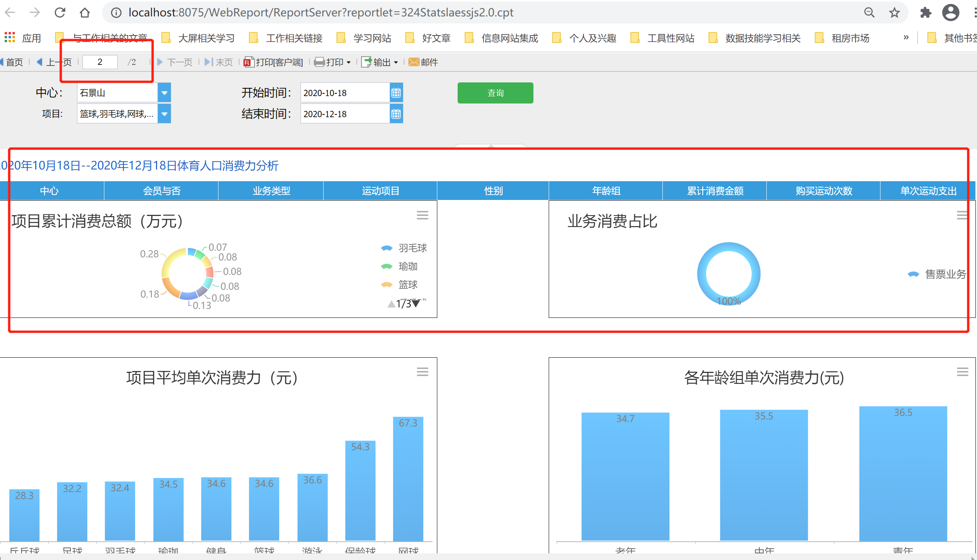This screenshot has width=977, height=560.
Task: Open menu of 各年龄组单次消费力 chart
Action: [x=962, y=372]
